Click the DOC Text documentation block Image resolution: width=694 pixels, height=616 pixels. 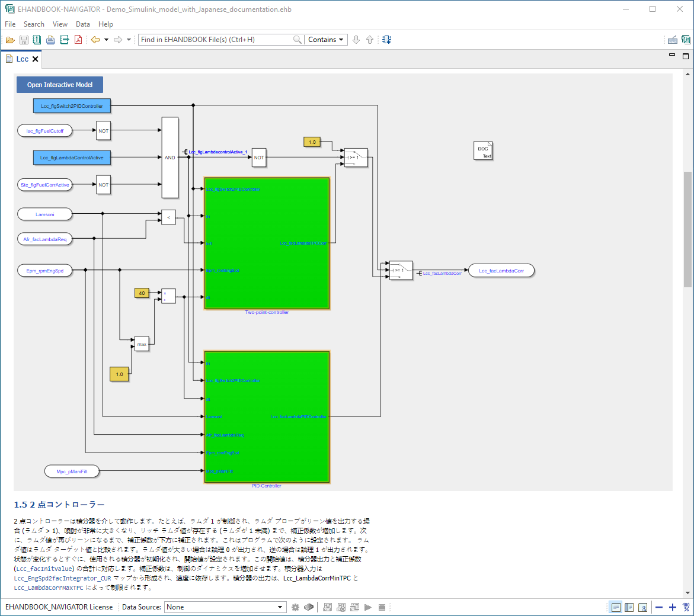click(483, 151)
